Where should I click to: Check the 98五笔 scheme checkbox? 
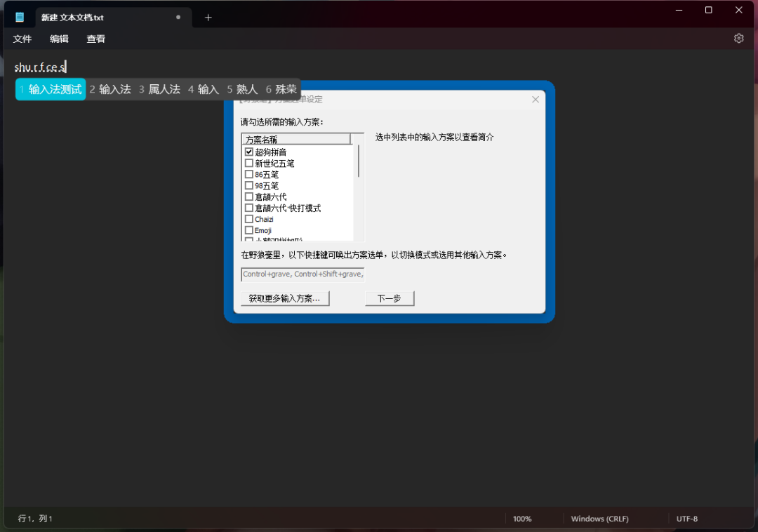pyautogui.click(x=249, y=185)
